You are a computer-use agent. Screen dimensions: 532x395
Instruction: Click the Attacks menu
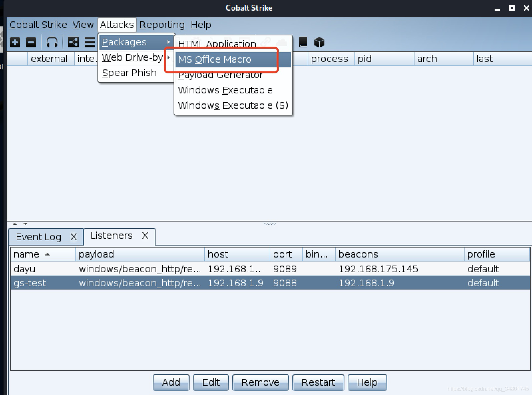tap(117, 25)
